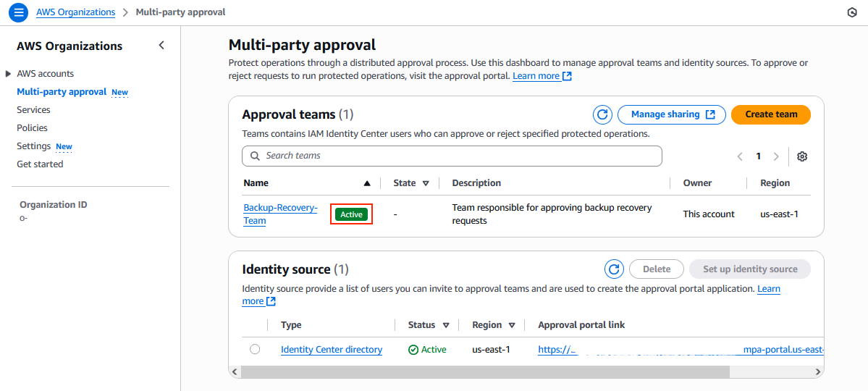Viewport: 868px width, 391px height.
Task: Click the Organization ID label
Action: pyautogui.click(x=53, y=205)
